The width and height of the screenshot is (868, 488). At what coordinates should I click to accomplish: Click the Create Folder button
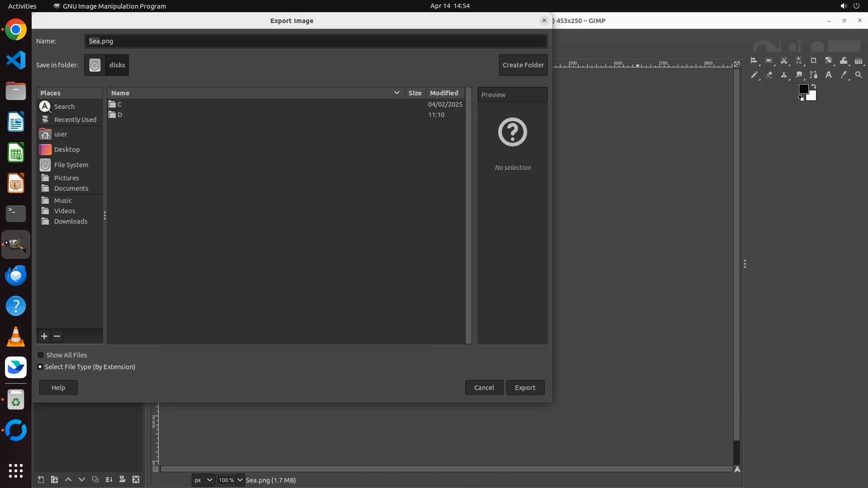(x=523, y=65)
